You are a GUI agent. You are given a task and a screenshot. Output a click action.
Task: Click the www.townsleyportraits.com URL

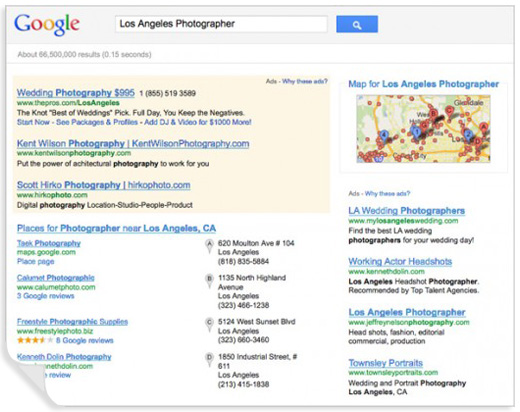pos(393,373)
